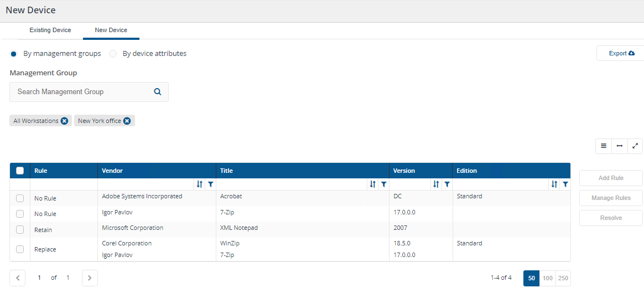Image resolution: width=644 pixels, height=303 pixels.
Task: Toggle the select-all checkbox in table header
Action: [x=20, y=171]
